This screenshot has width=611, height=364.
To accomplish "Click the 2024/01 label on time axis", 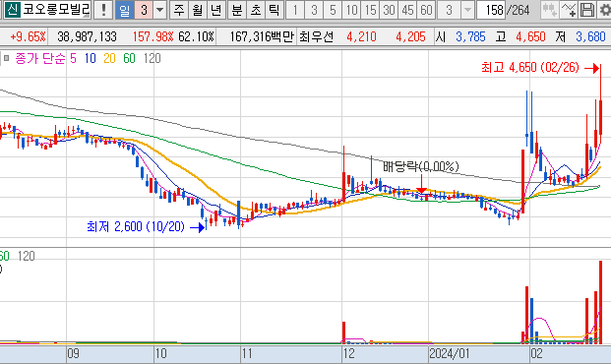I will coord(450,354).
